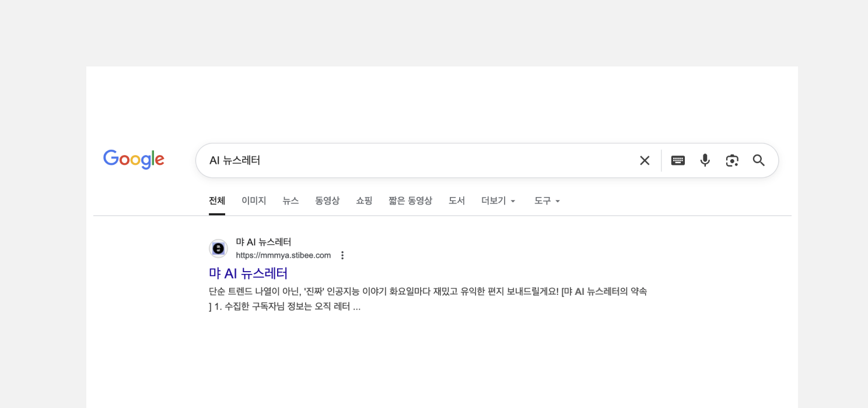Open the three-dot menu beside the result URL
The image size is (868, 408).
(x=342, y=255)
